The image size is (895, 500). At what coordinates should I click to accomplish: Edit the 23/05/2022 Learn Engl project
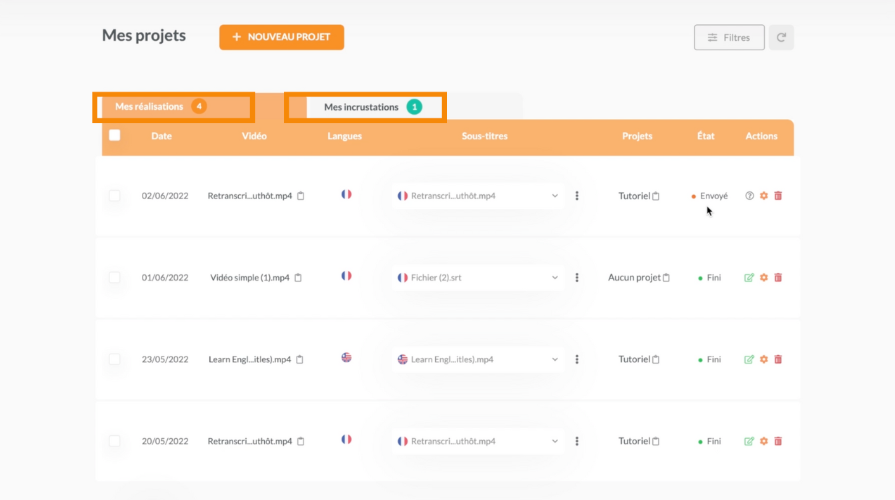coord(749,359)
